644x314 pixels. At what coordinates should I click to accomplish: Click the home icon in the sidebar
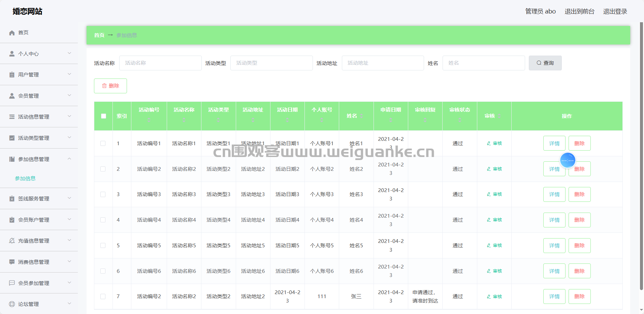[x=12, y=33]
